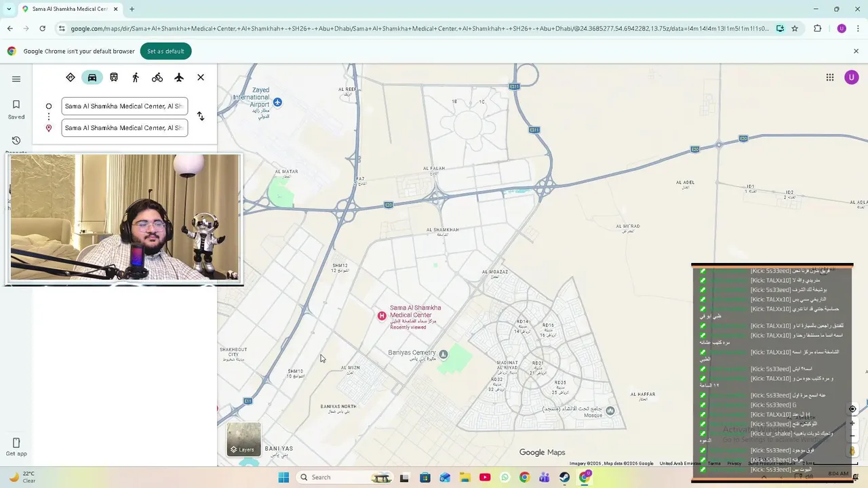Set Chrome as default browser
Image resolution: width=868 pixels, height=488 pixels.
coord(165,52)
